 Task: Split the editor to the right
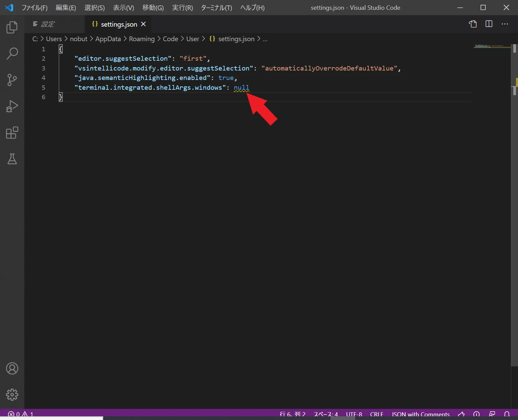pyautogui.click(x=489, y=24)
